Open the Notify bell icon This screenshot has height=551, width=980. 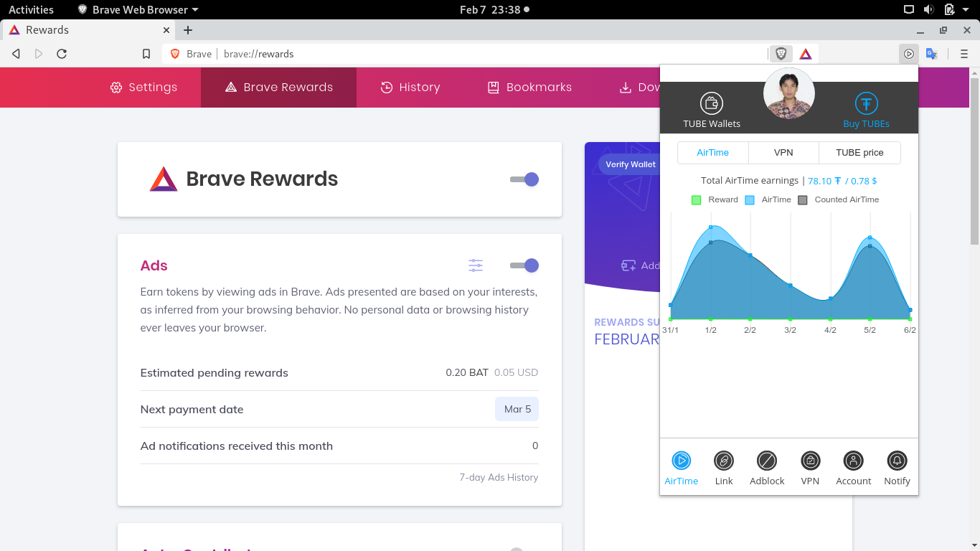pos(897,461)
